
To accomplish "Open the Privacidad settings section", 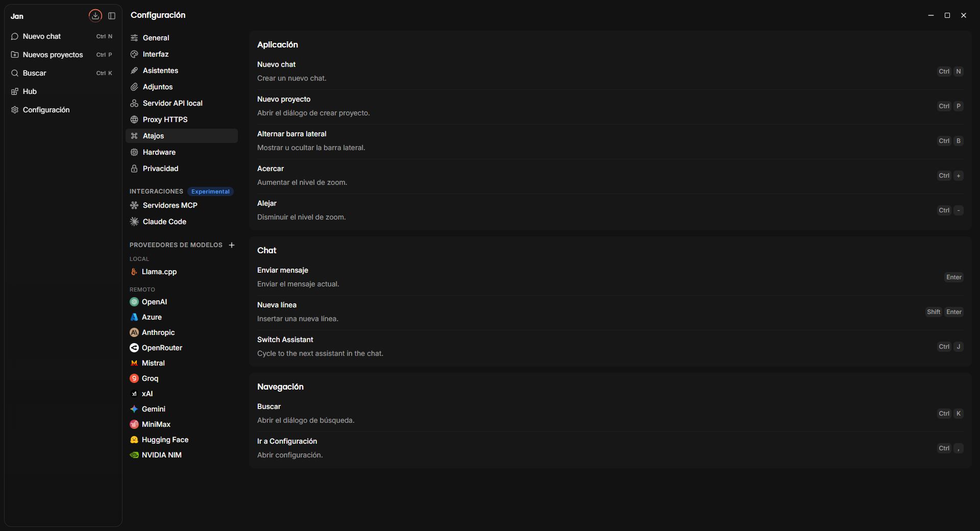I will [x=182, y=168].
